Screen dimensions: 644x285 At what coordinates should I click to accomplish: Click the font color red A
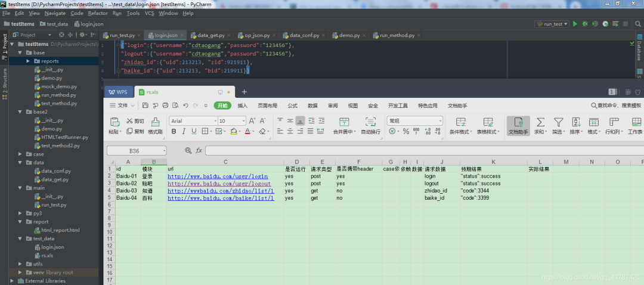point(247,131)
